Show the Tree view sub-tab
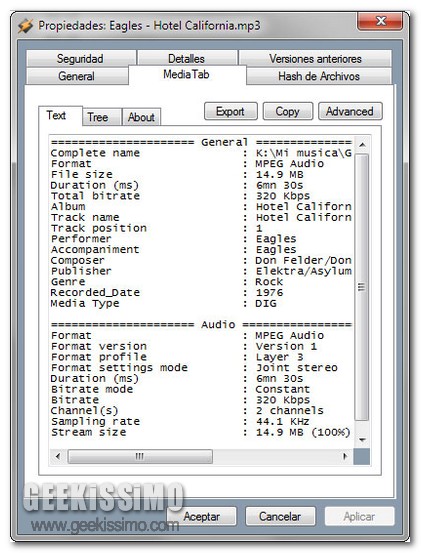The width and height of the screenshot is (421, 553). (x=98, y=117)
